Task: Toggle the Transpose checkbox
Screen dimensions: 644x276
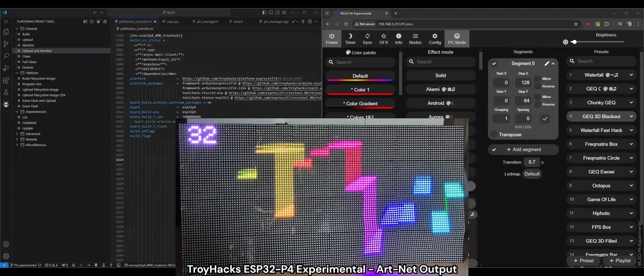Action: coord(493,135)
